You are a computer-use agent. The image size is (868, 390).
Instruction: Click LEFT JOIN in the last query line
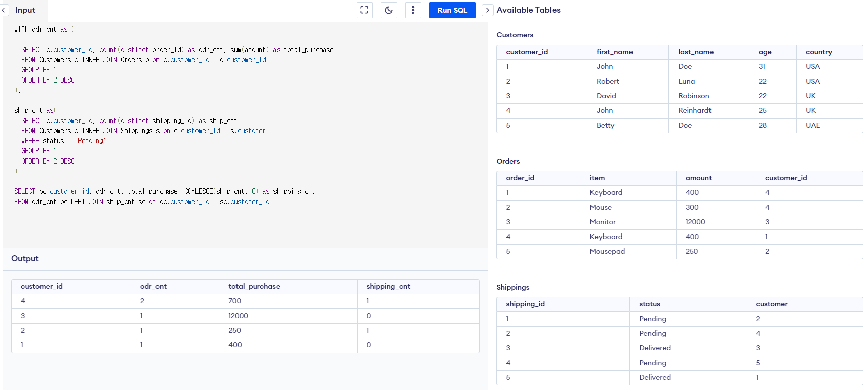[x=87, y=202]
